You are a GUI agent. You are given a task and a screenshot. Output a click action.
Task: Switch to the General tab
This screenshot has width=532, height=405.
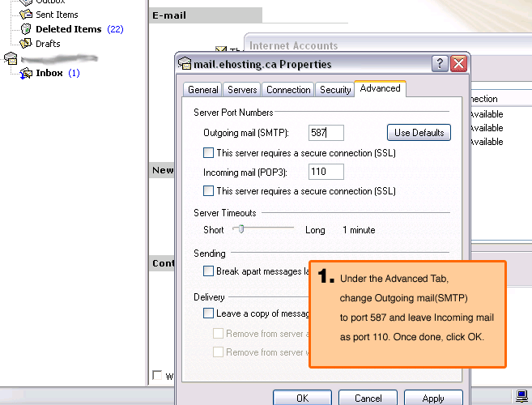pos(203,90)
